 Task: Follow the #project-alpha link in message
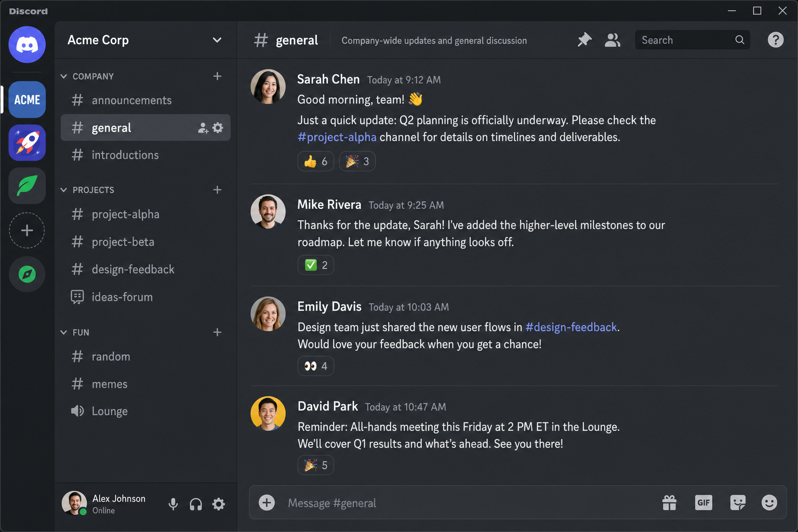337,137
